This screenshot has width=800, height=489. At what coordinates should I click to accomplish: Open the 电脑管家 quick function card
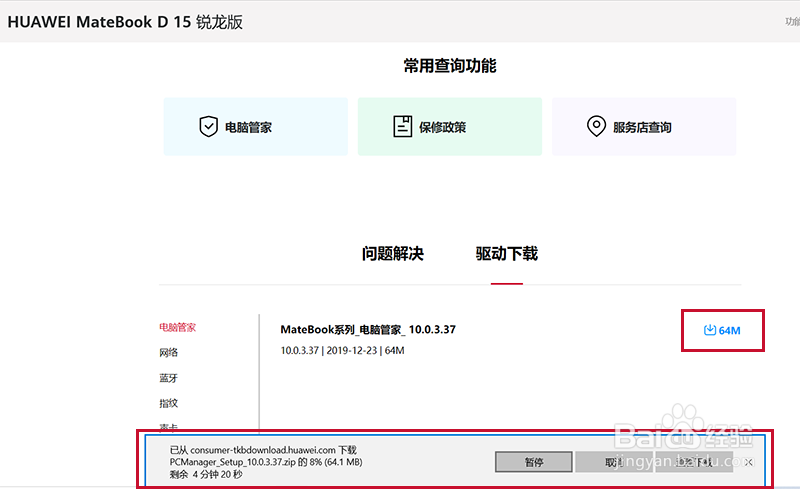coord(256,127)
